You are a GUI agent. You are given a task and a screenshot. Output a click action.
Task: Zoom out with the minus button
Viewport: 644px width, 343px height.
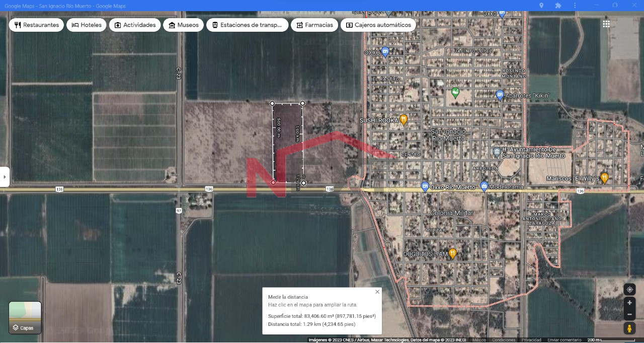[629, 314]
